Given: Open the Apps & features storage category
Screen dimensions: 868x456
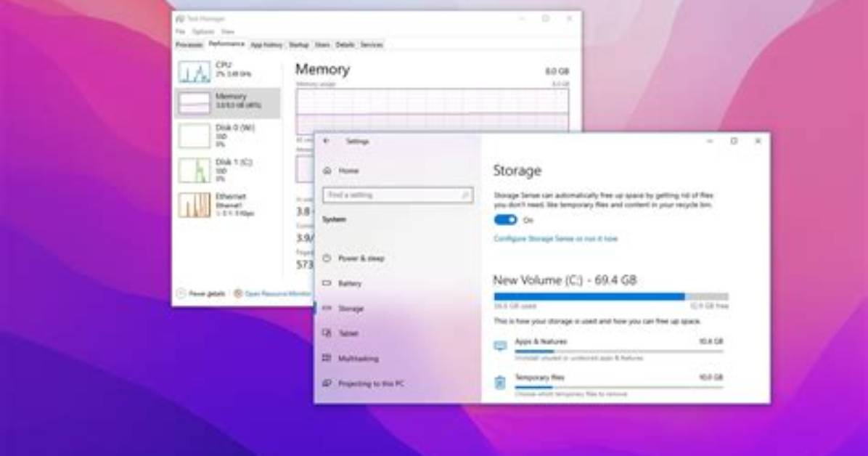Looking at the screenshot, I should (x=609, y=349).
